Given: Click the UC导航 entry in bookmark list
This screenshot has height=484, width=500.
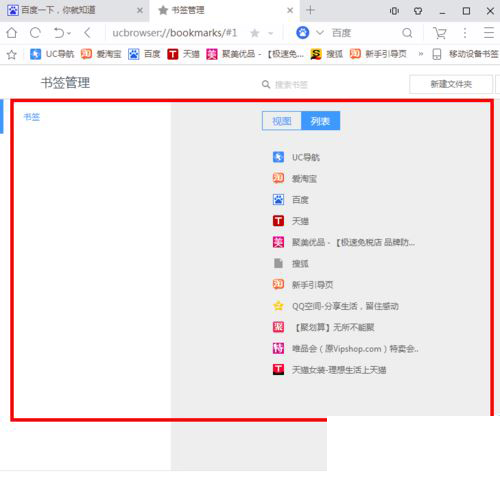Looking at the screenshot, I should point(296,157).
